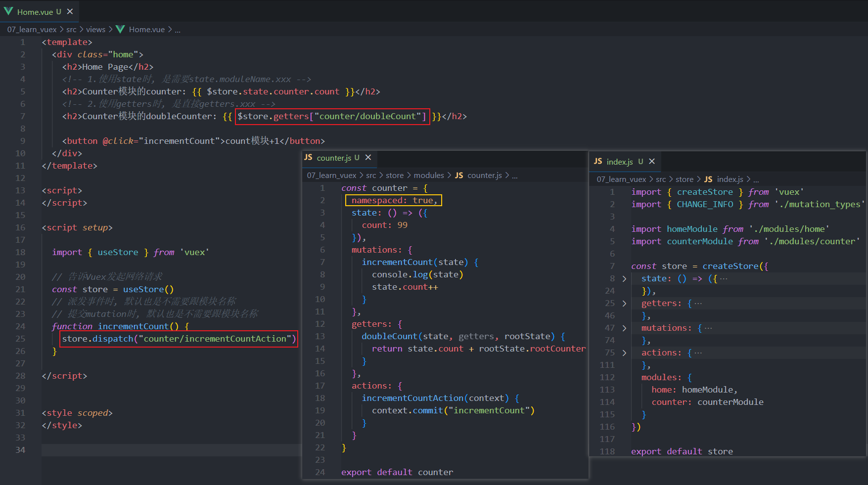Open 07_learn_vuex breadcrumb in Home.vue editor
The width and height of the screenshot is (868, 485).
click(x=32, y=29)
